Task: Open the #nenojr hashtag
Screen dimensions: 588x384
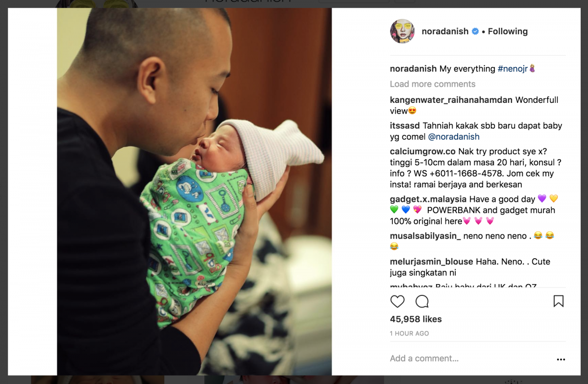Action: (x=513, y=69)
